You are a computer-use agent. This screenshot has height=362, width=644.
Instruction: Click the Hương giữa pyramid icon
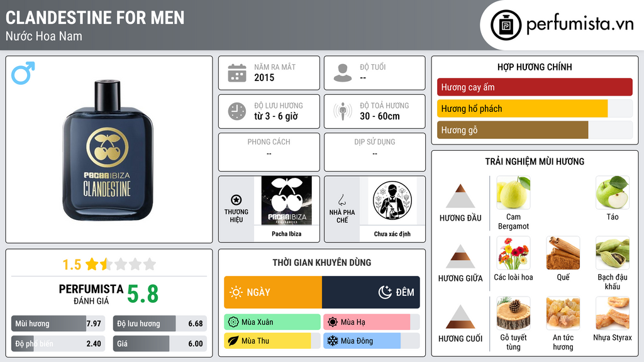(460, 256)
